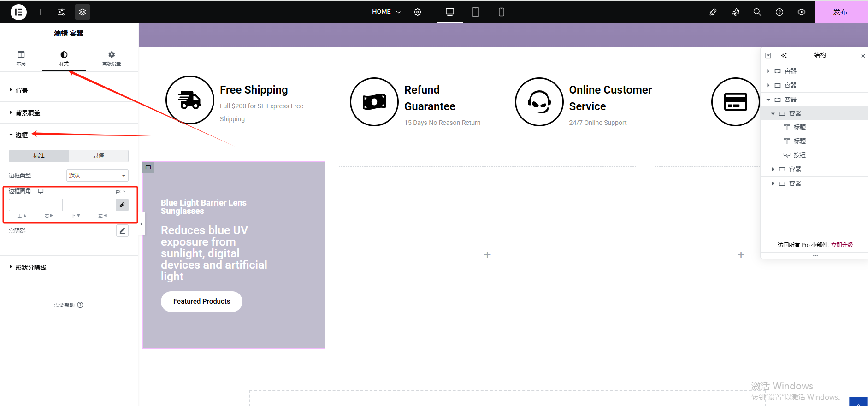Click the 立即升级 upgrade link

click(842, 245)
